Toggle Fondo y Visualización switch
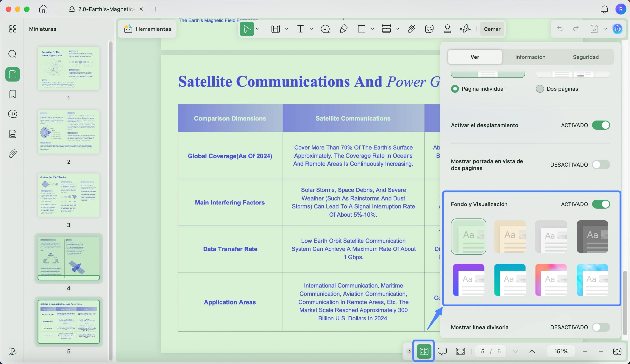This screenshot has width=630, height=364. coord(601,204)
